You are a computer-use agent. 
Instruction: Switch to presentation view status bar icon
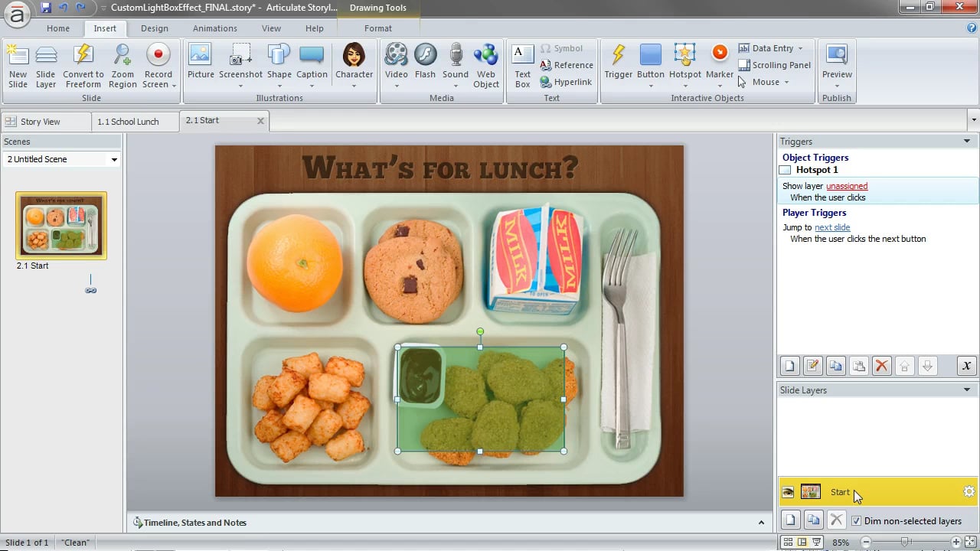tap(817, 542)
